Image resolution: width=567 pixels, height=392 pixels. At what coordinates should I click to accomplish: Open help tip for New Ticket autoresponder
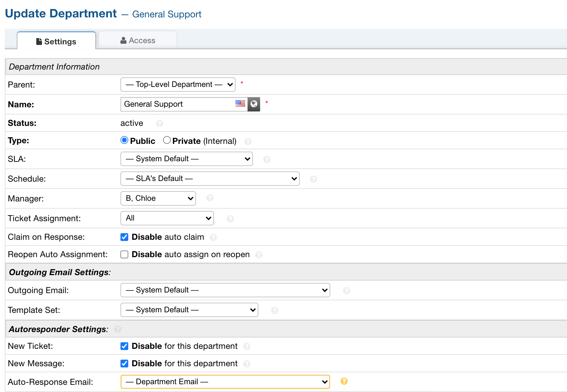[x=247, y=346]
